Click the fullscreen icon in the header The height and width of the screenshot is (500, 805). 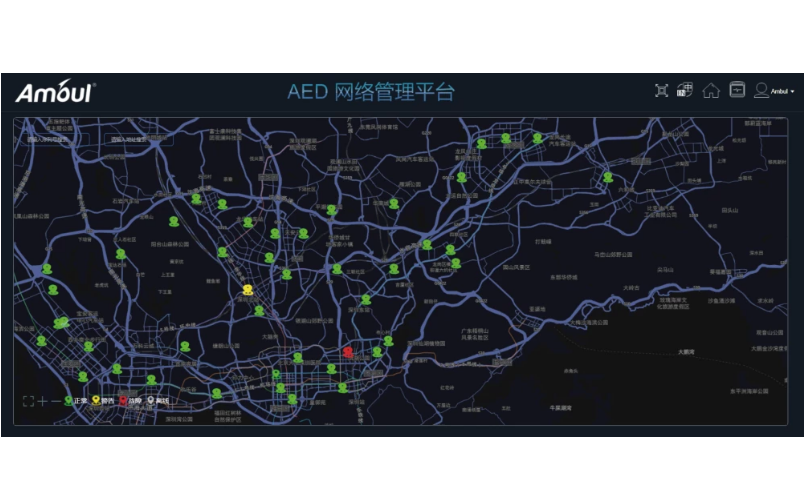(661, 91)
